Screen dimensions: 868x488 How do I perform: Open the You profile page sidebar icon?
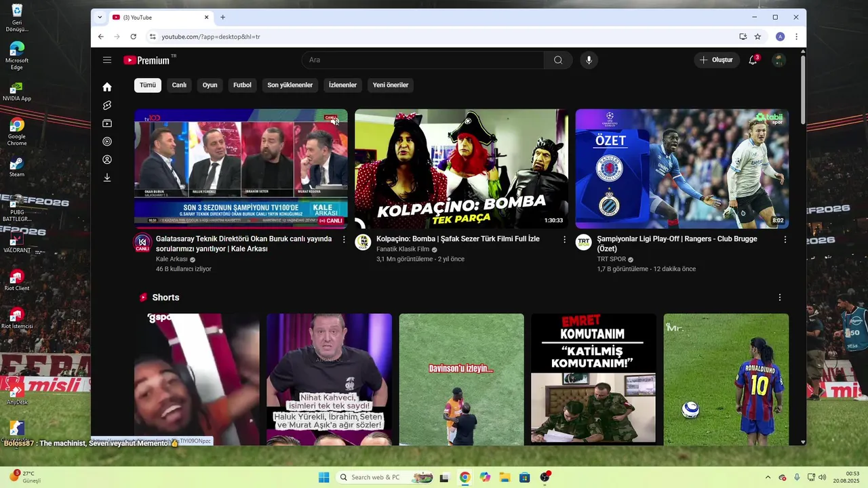point(107,160)
